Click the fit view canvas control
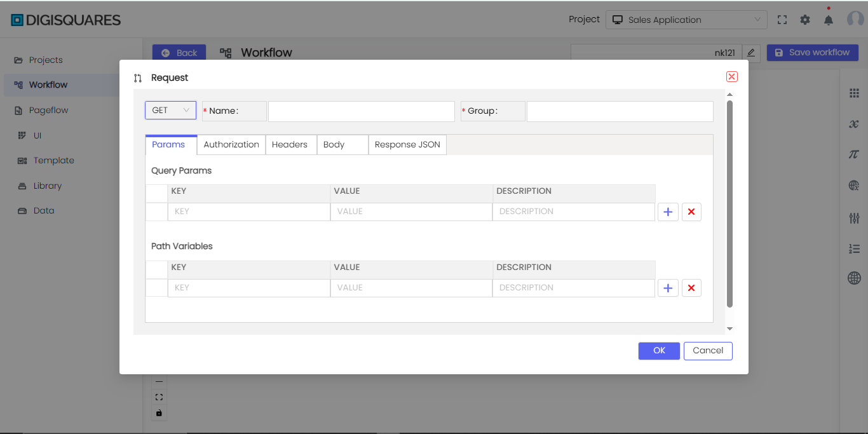The image size is (868, 434). pyautogui.click(x=159, y=397)
